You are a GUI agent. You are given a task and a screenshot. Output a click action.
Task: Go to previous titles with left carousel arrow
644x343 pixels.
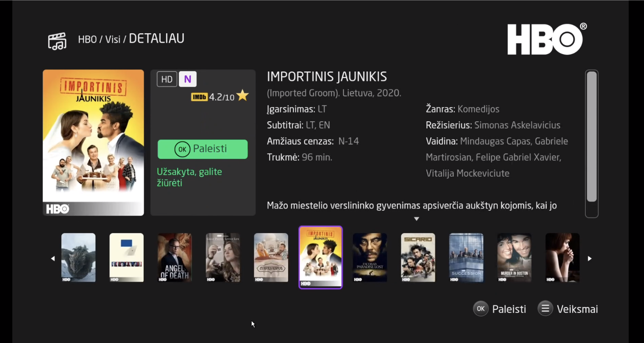tap(53, 258)
